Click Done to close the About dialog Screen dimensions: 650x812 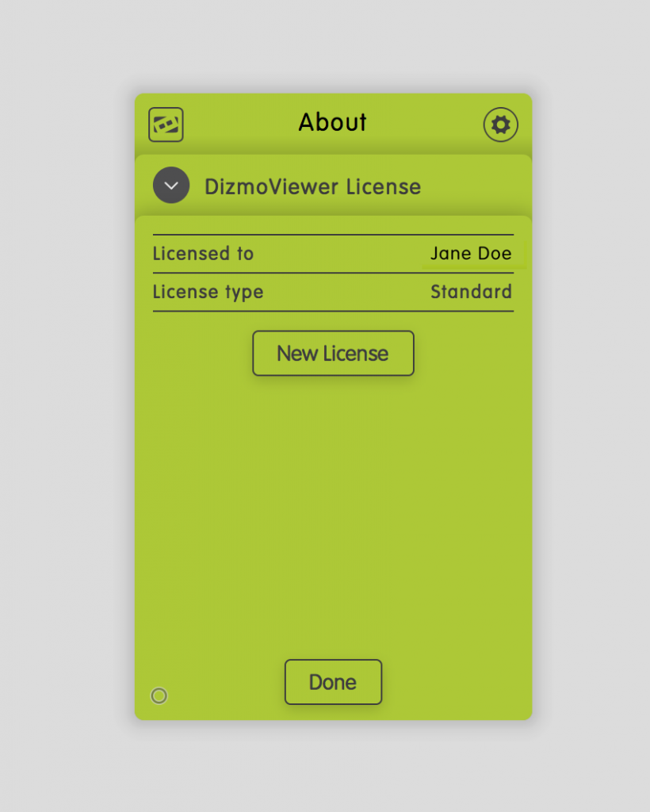tap(333, 682)
